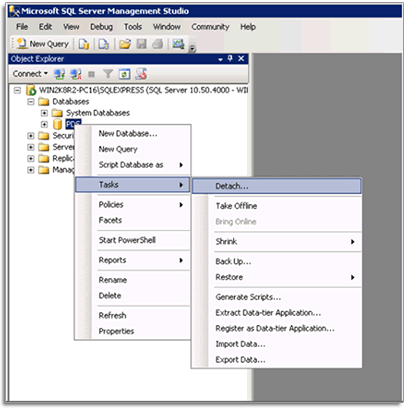Click Connect Object Explorer icon

click(60, 74)
